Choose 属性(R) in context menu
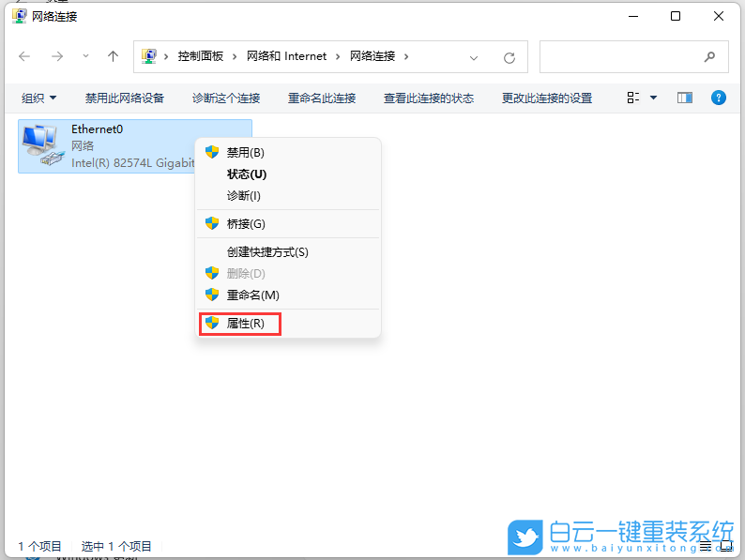745x560 pixels. click(288, 324)
